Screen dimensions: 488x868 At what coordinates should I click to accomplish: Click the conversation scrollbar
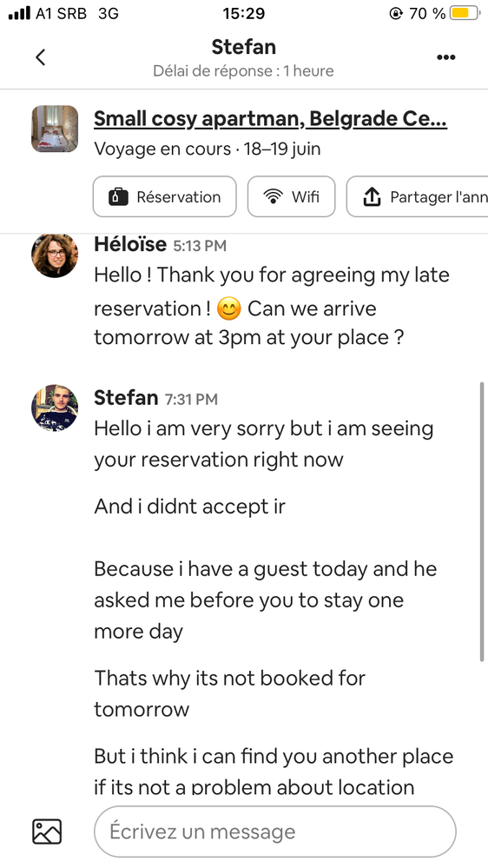[482, 521]
